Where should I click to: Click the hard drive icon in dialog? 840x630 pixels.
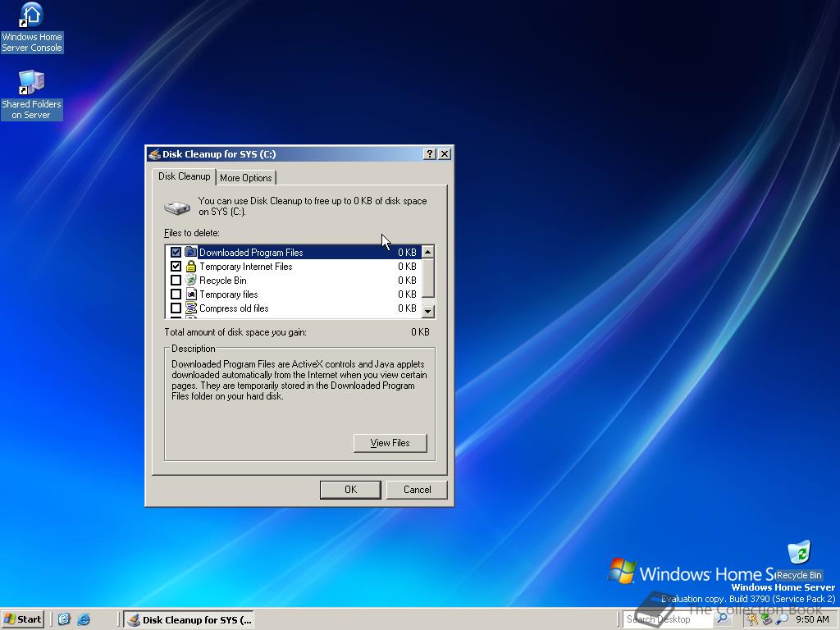[x=177, y=208]
